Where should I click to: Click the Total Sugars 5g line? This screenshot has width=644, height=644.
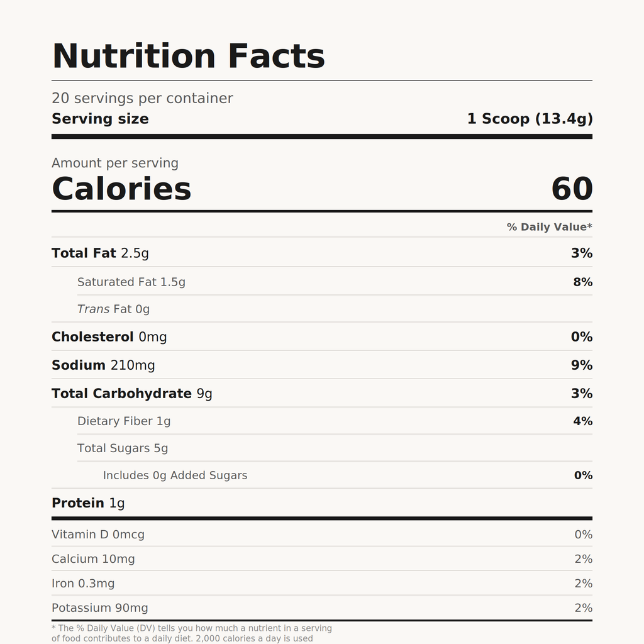(x=123, y=448)
